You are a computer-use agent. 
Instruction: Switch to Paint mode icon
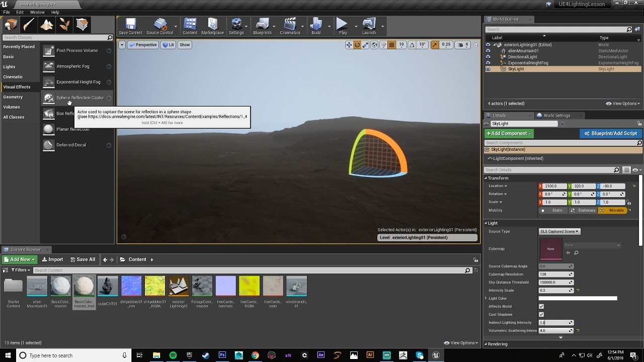[29, 24]
